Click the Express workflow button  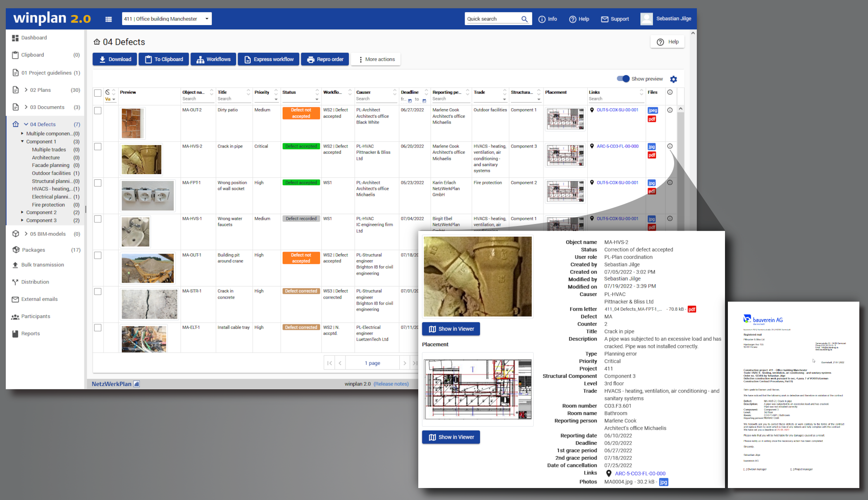tap(269, 59)
